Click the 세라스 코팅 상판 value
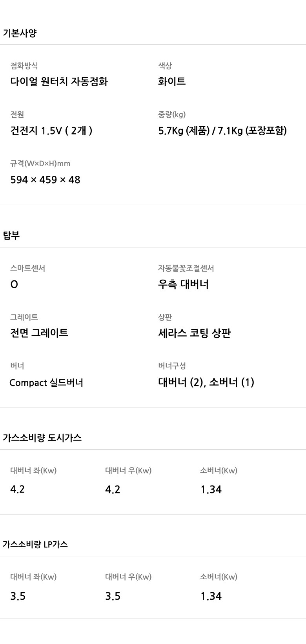 [194, 333]
